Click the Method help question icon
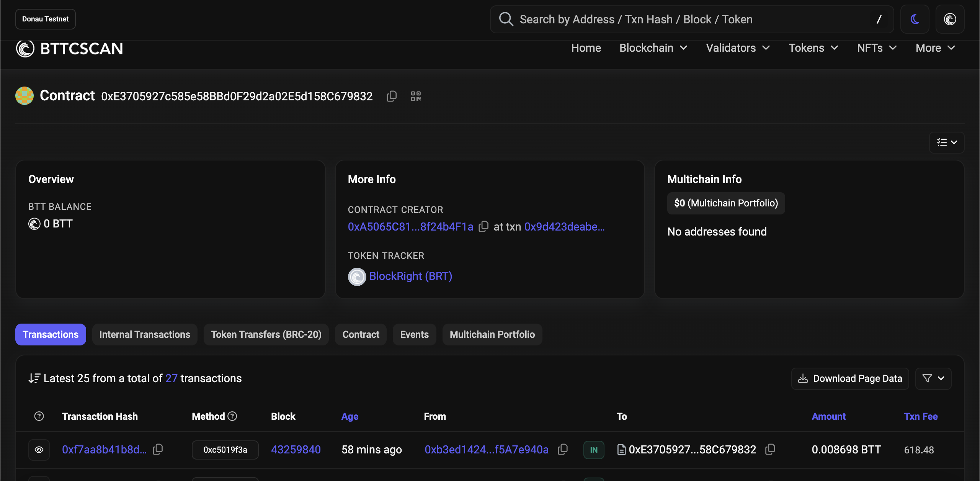Viewport: 980px width, 481px height. pos(232,416)
